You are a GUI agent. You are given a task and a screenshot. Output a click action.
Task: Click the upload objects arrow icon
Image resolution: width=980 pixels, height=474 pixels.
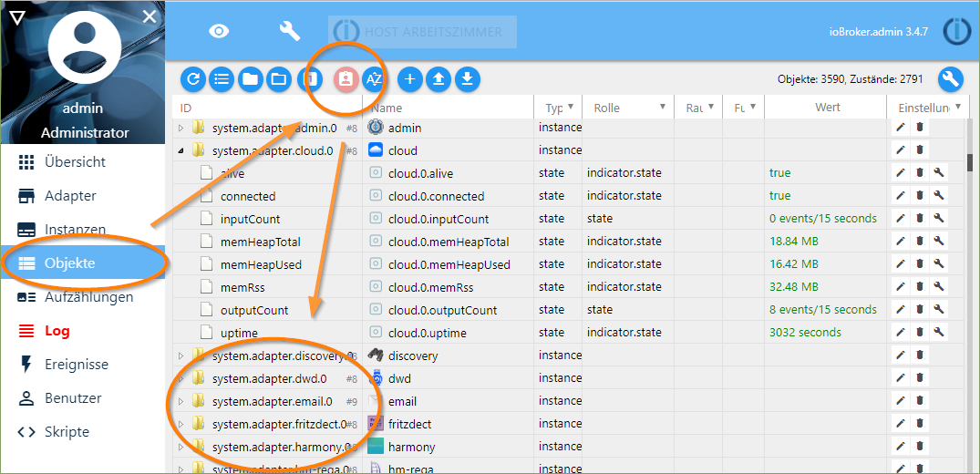click(438, 78)
